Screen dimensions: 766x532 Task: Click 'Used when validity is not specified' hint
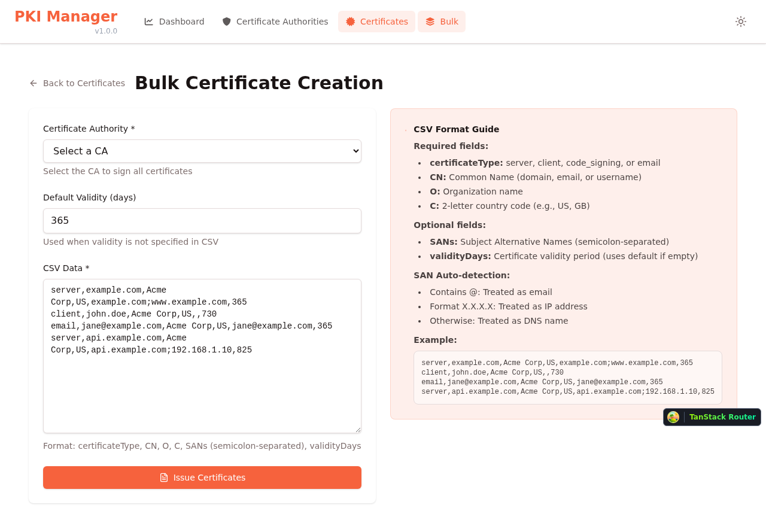click(130, 242)
